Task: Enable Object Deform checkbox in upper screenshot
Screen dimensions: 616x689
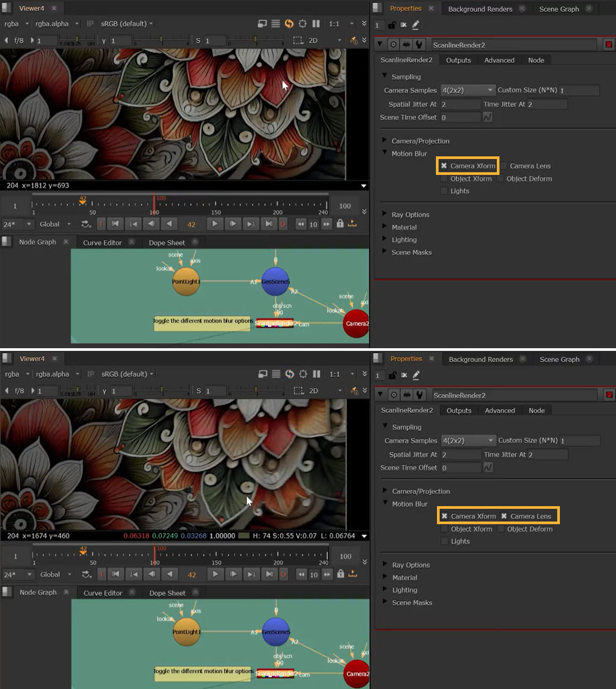Action: coord(501,179)
